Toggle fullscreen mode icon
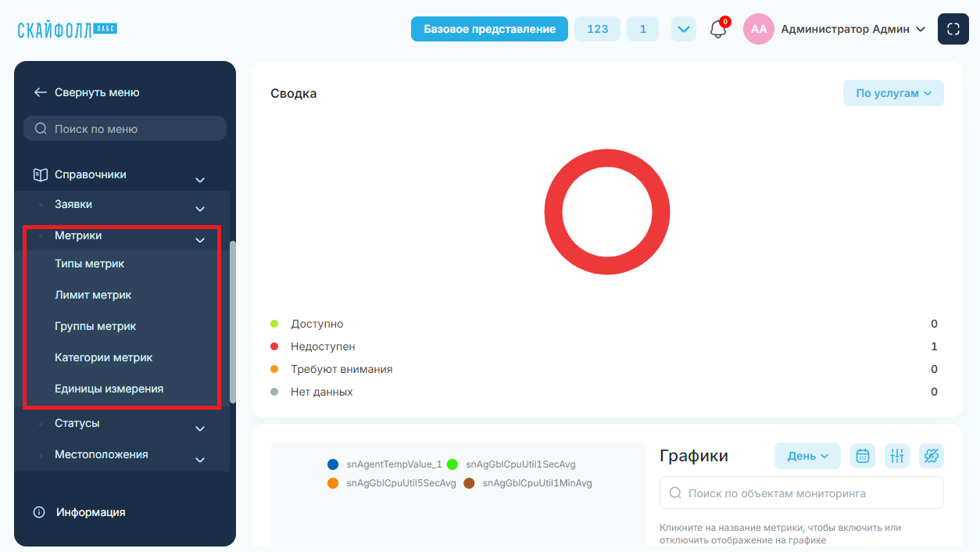The image size is (980, 552). pyautogui.click(x=953, y=29)
